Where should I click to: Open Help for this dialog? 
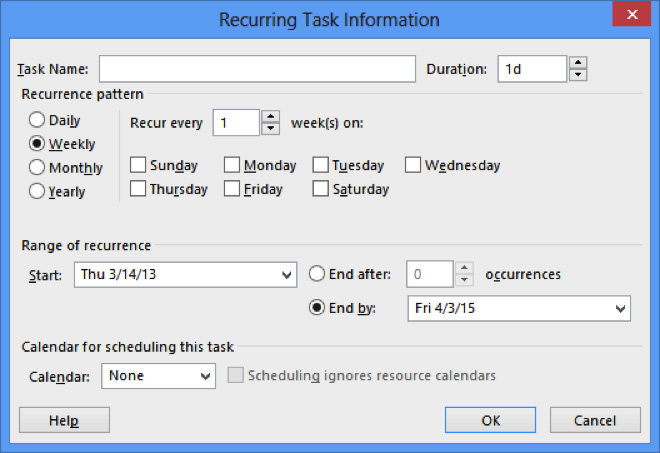[64, 421]
